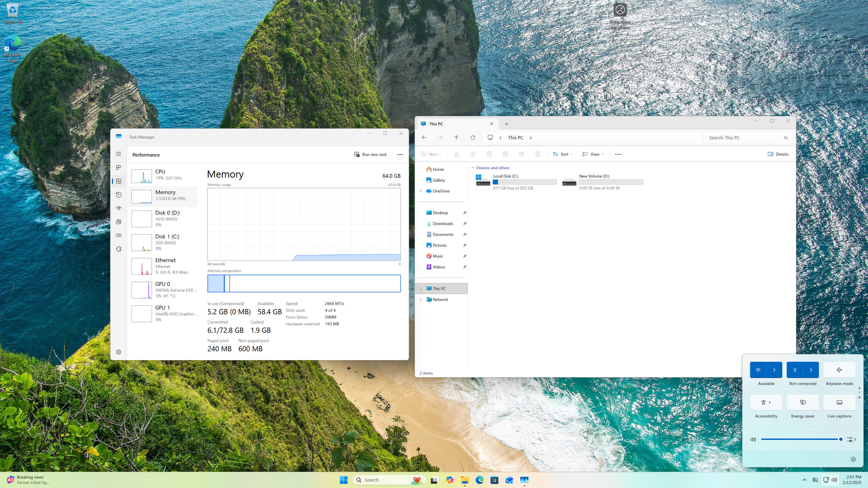Open Details pane button
Screen dimensions: 868x488
click(x=778, y=155)
